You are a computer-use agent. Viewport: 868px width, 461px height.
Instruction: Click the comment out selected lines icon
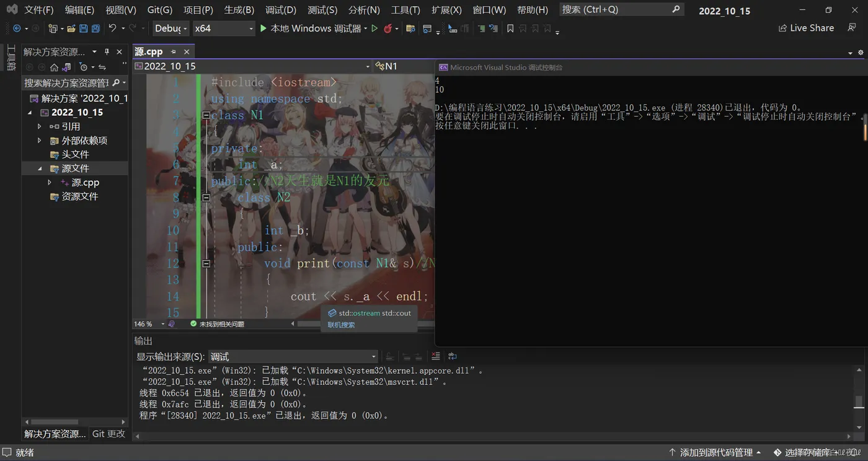[x=481, y=29]
